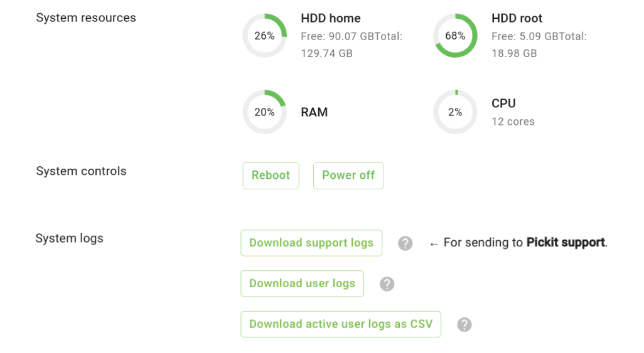Click the bold Pickit support text

point(566,243)
